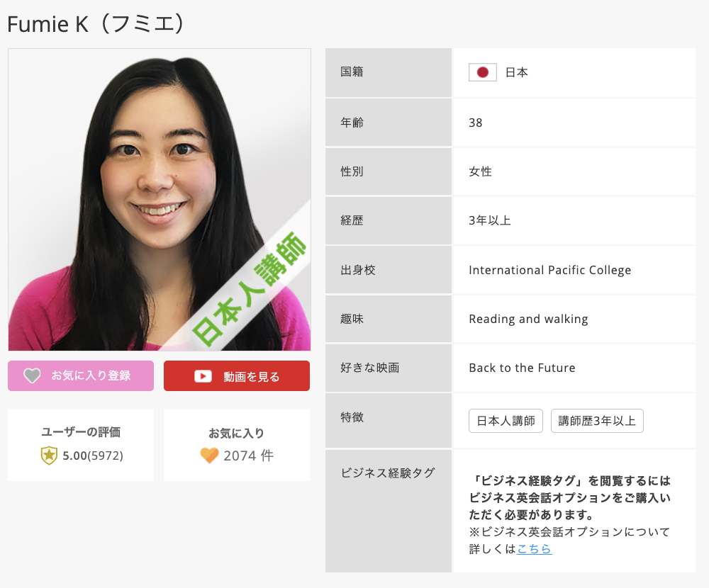Click the Japan flag icon in nationality row
709x588 pixels.
coord(482,72)
